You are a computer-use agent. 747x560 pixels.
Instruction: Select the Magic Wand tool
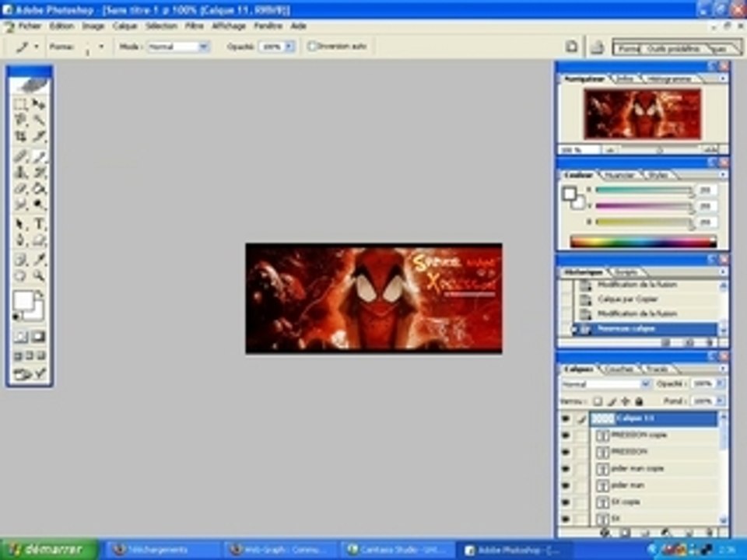click(x=39, y=120)
